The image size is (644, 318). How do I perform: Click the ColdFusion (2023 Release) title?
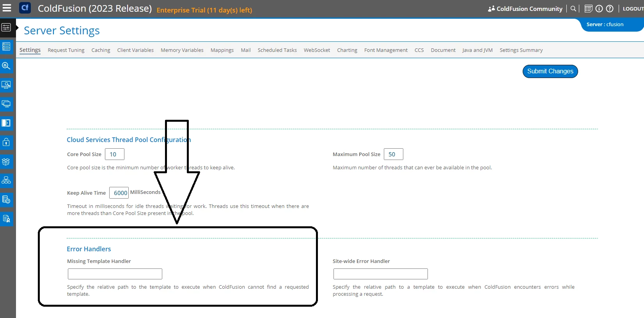(95, 8)
